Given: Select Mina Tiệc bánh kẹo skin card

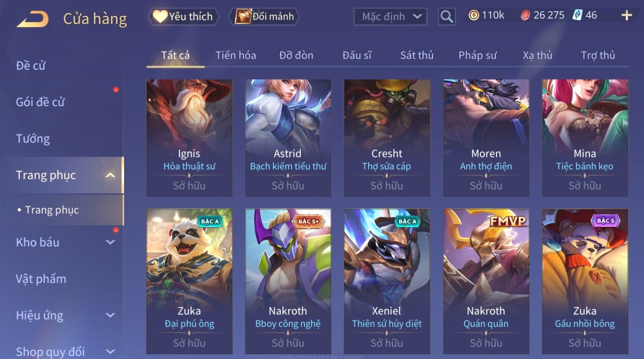Looking at the screenshot, I should tap(585, 138).
